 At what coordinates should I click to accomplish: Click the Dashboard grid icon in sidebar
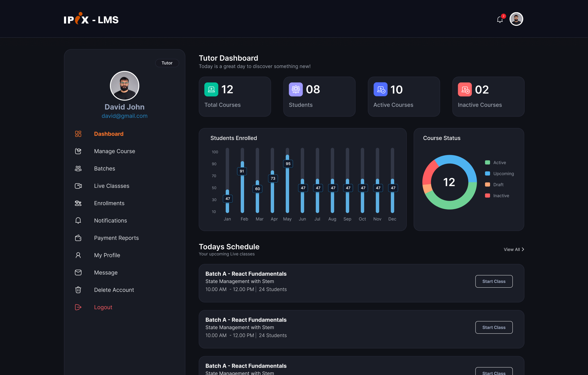(x=78, y=134)
